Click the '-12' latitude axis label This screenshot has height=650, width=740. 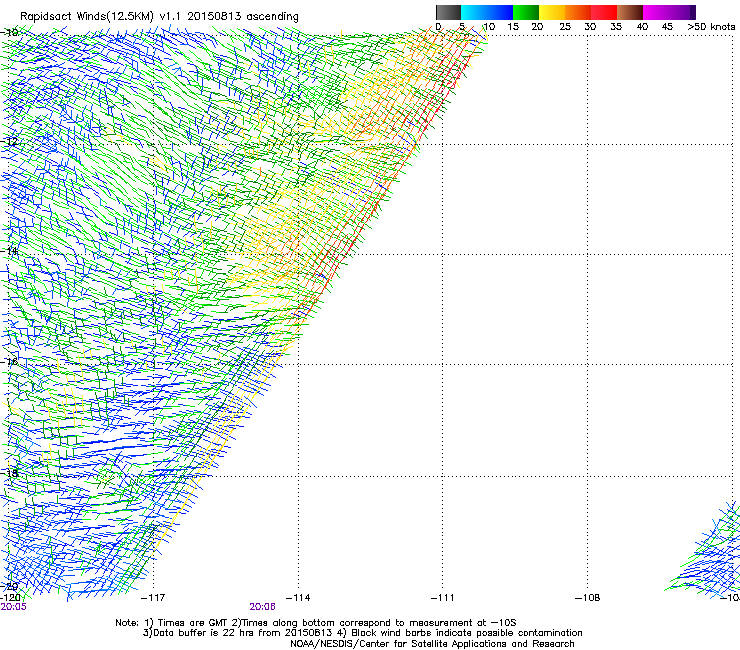tap(10, 142)
